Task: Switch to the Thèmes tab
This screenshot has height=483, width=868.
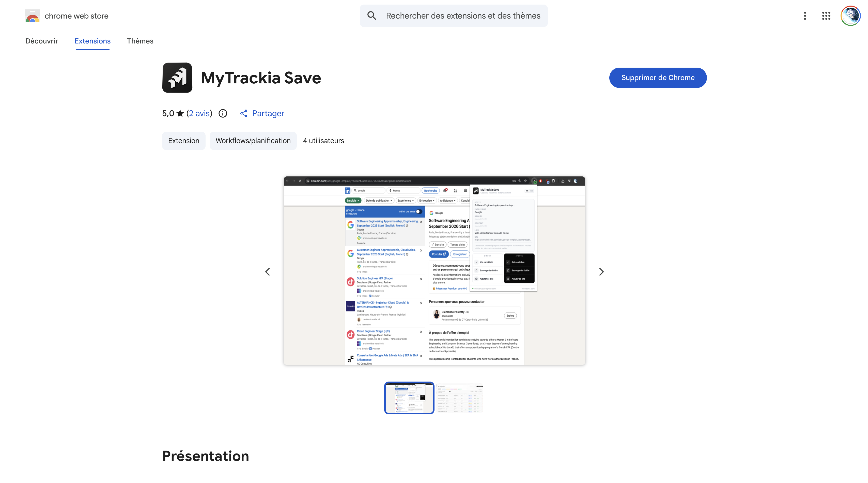Action: (140, 41)
